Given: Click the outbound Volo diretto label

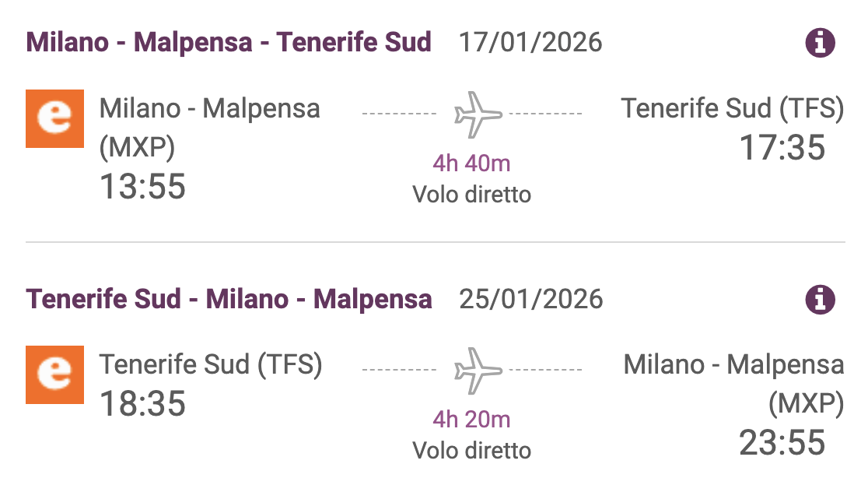Looking at the screenshot, I should coord(471,194).
